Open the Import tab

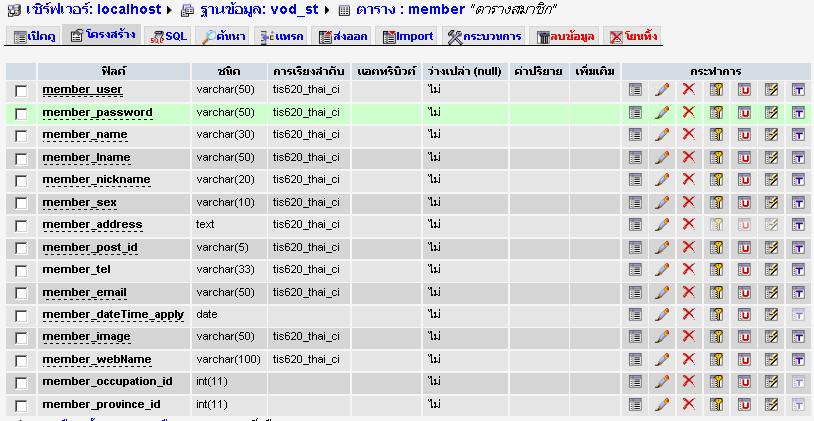tap(408, 36)
